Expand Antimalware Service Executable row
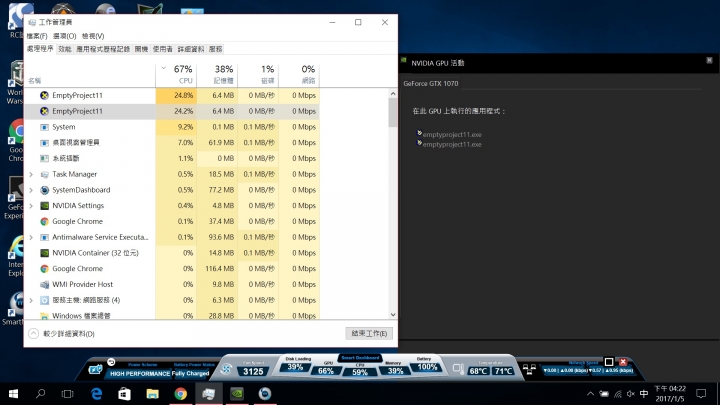The width and height of the screenshot is (720, 405). [31, 237]
